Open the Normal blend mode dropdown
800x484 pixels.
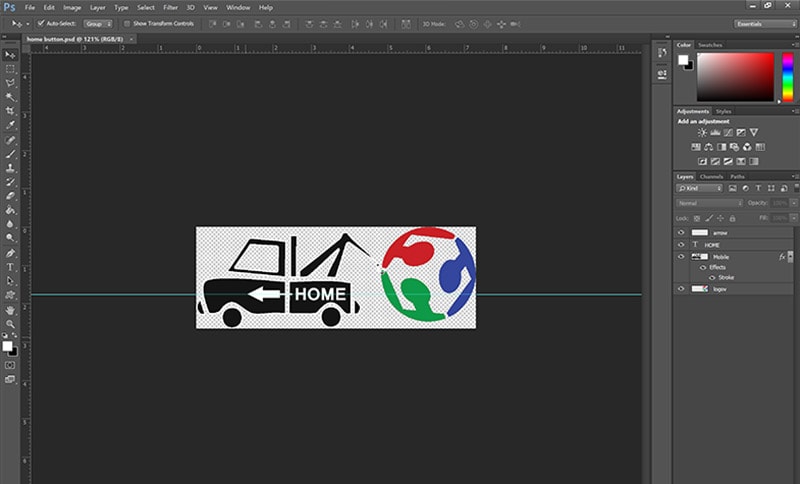click(x=710, y=203)
